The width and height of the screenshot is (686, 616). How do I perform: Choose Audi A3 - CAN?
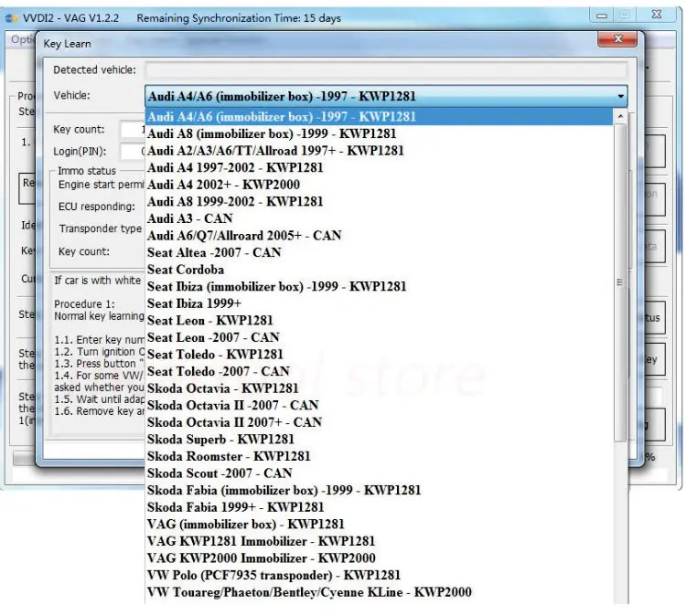point(380,218)
